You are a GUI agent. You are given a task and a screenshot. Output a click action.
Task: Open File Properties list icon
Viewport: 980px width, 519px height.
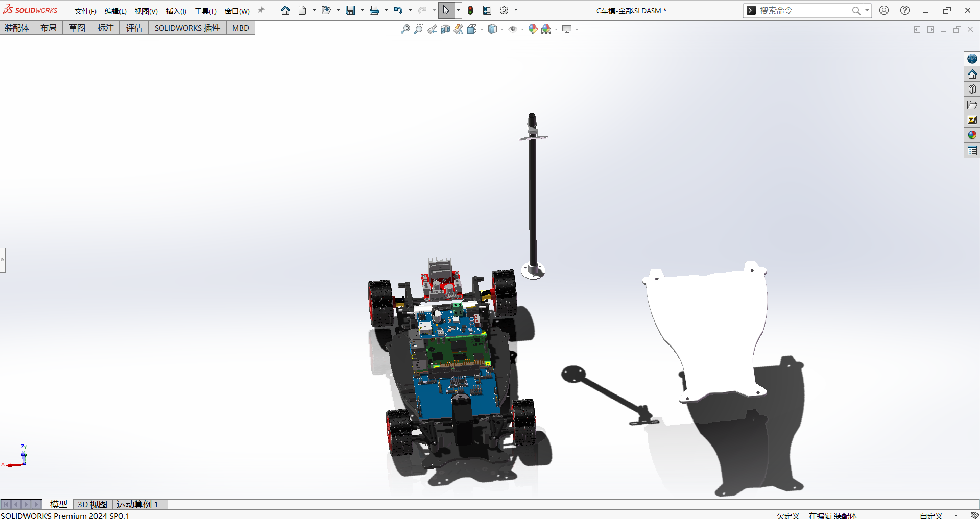pos(487,10)
